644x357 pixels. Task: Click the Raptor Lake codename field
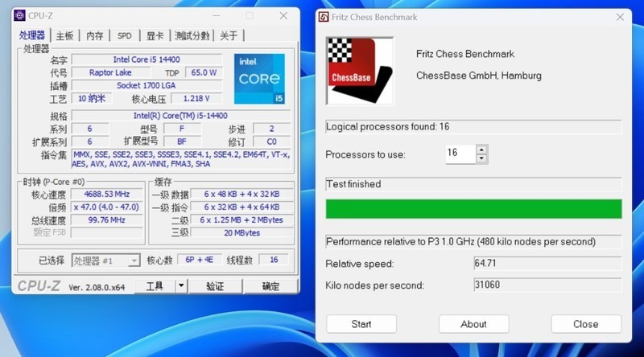click(x=110, y=72)
